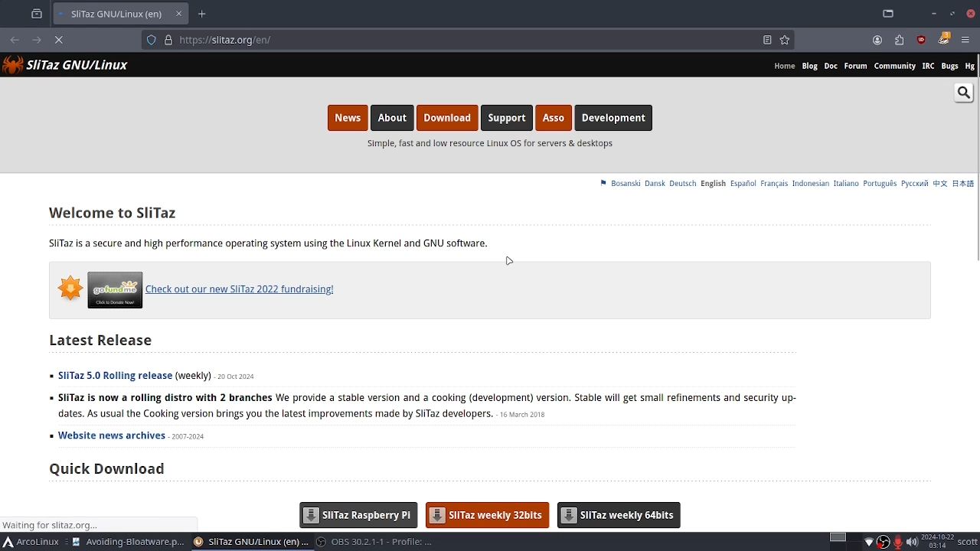The width and height of the screenshot is (980, 551).
Task: Open the SliTaz 2022 fundraising link
Action: (x=239, y=289)
